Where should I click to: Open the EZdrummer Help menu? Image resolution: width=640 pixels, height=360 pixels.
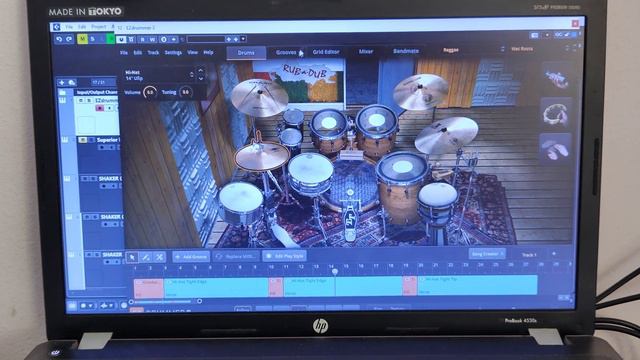(x=208, y=52)
